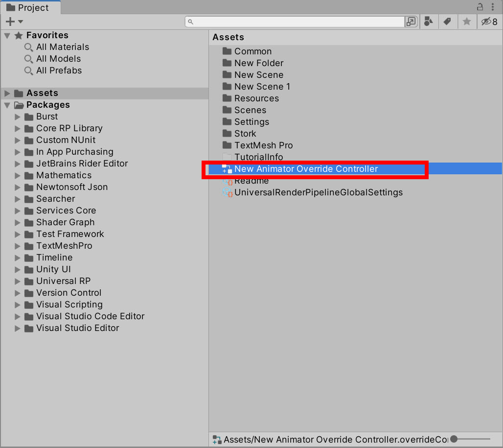Click the New Scene folder icon

(227, 75)
